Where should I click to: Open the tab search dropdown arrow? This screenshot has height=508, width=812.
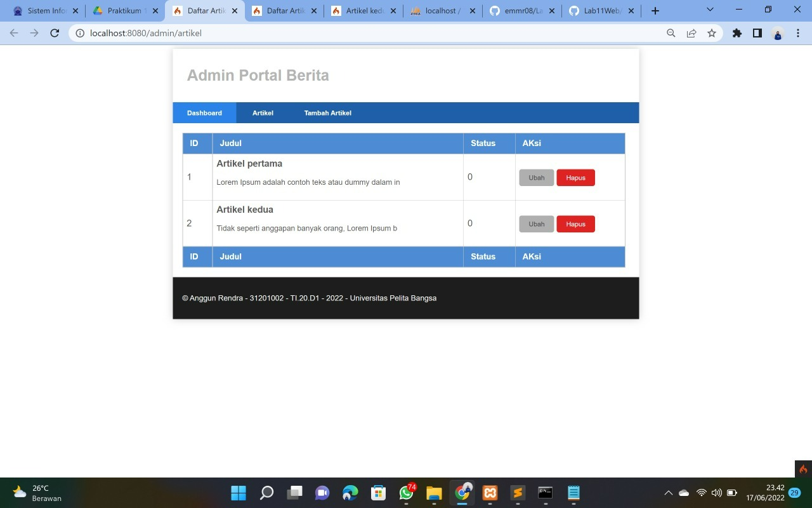click(709, 10)
